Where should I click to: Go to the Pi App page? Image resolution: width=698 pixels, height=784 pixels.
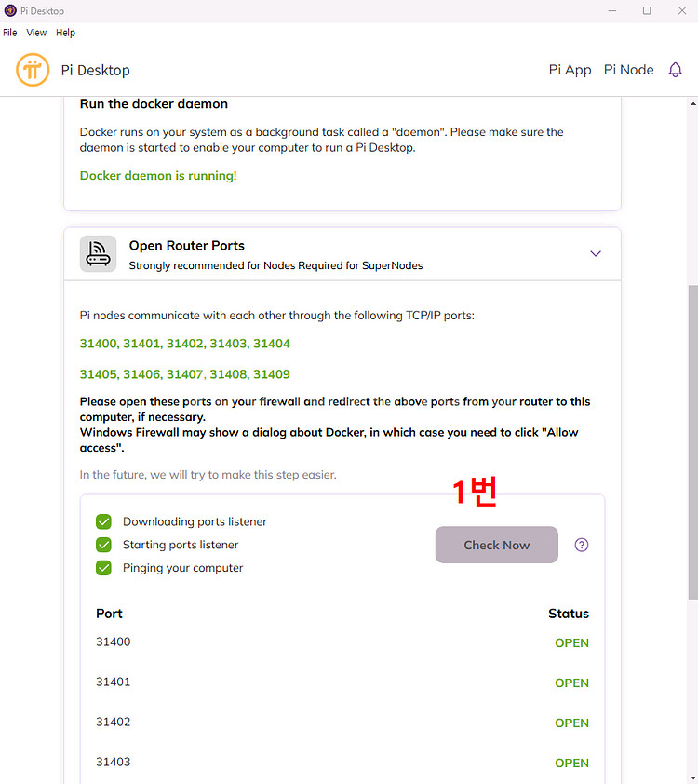click(570, 70)
